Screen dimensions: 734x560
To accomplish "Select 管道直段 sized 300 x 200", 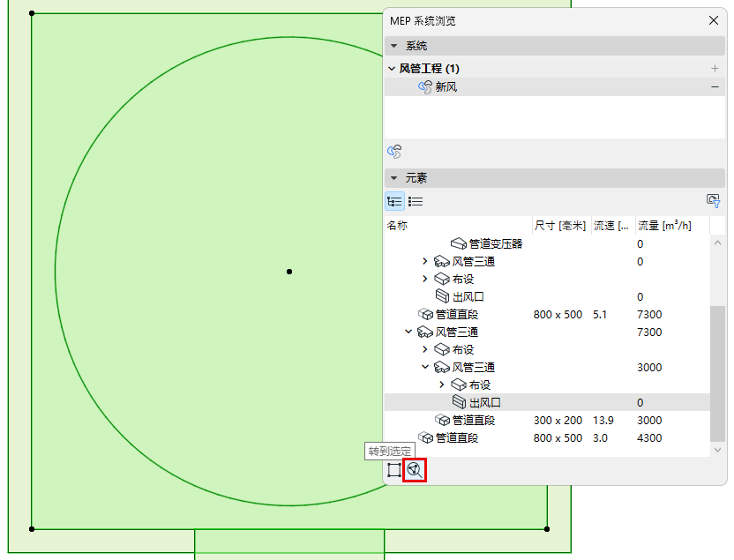I will pyautogui.click(x=547, y=420).
